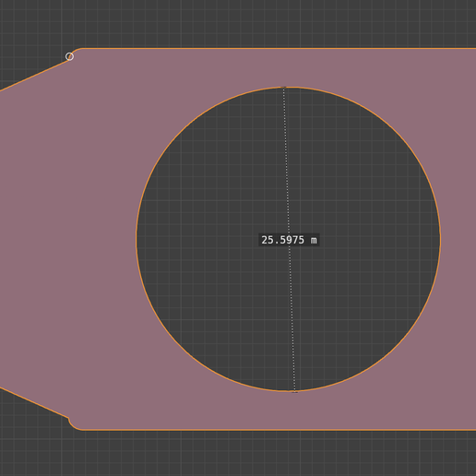Screen dimensions: 476x476
Task: Click the pink face above the circular hole
Action: [289, 67]
